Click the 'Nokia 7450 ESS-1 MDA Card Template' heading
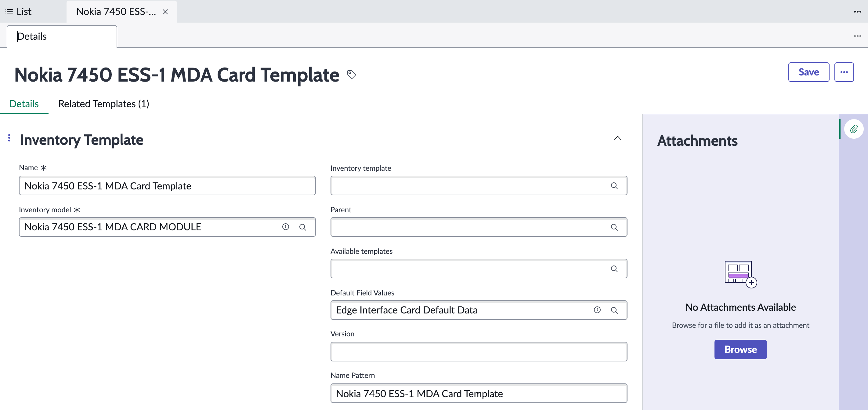Image resolution: width=868 pixels, height=410 pixels. pyautogui.click(x=177, y=75)
